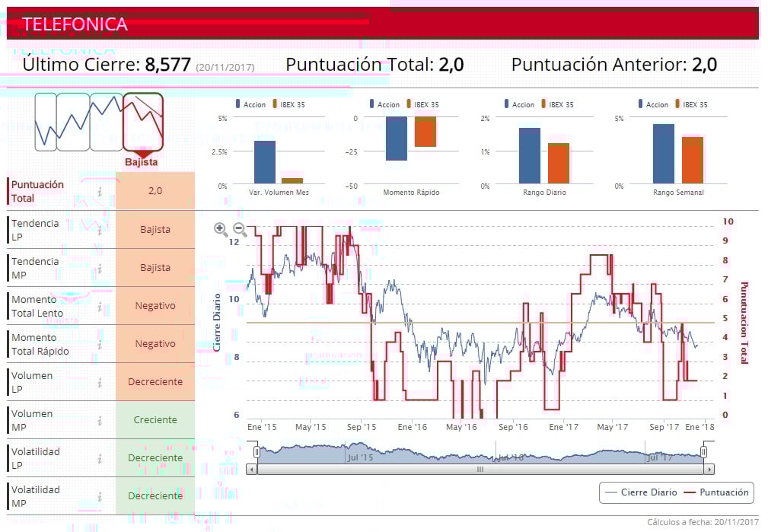768x532 pixels.
Task: Click the orange IBEX 35 bar in Momento Rápido
Action: pyautogui.click(x=425, y=132)
